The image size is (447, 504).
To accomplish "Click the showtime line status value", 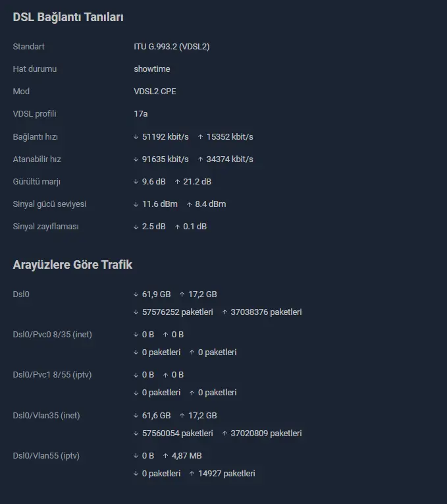I will click(x=152, y=69).
